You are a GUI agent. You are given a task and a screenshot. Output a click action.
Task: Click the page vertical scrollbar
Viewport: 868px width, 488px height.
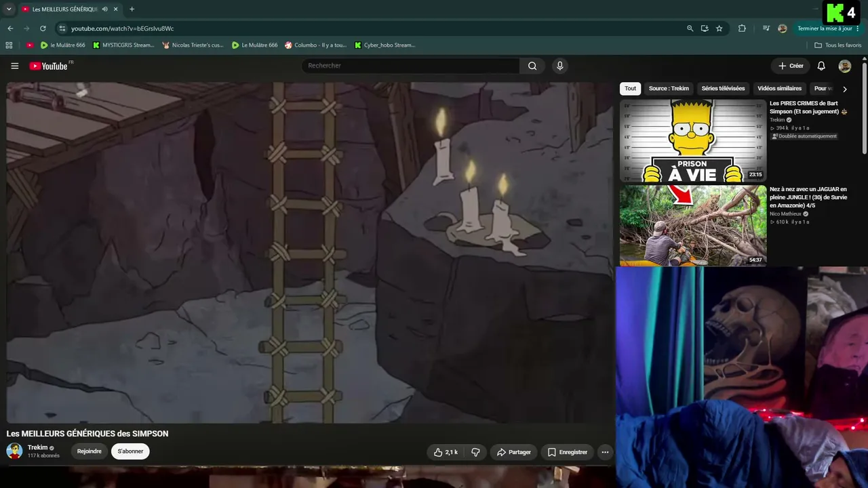865,108
